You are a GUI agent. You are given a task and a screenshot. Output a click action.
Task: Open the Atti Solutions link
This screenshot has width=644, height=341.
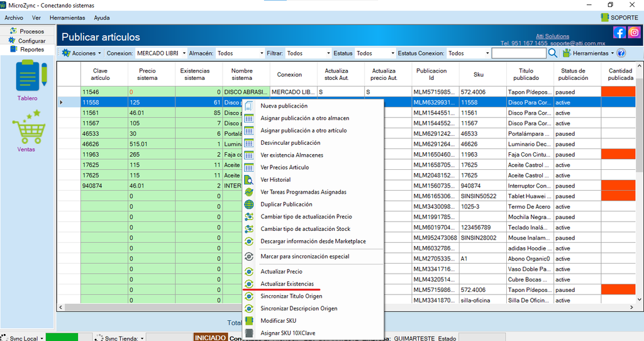point(552,36)
